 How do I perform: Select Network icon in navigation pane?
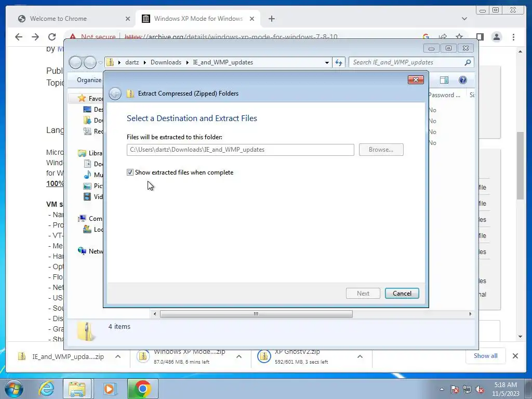pyautogui.click(x=82, y=251)
